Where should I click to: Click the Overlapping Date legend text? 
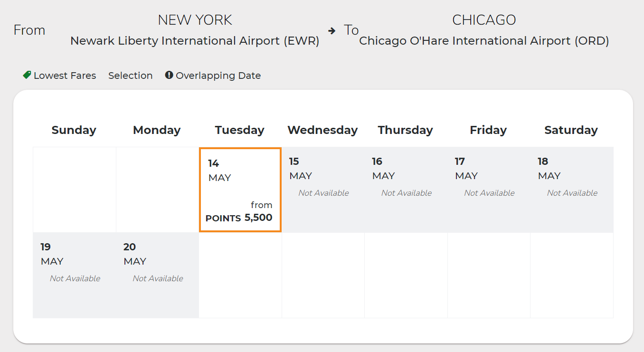coord(218,76)
